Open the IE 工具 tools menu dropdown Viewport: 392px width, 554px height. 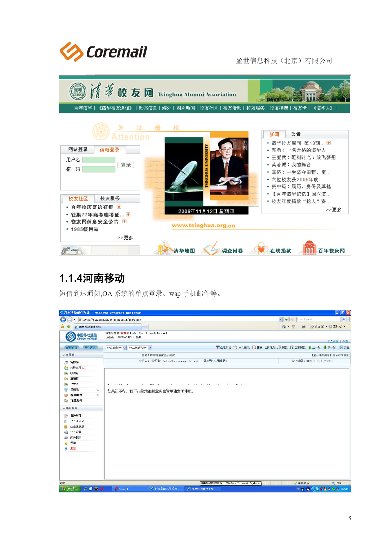(337, 327)
